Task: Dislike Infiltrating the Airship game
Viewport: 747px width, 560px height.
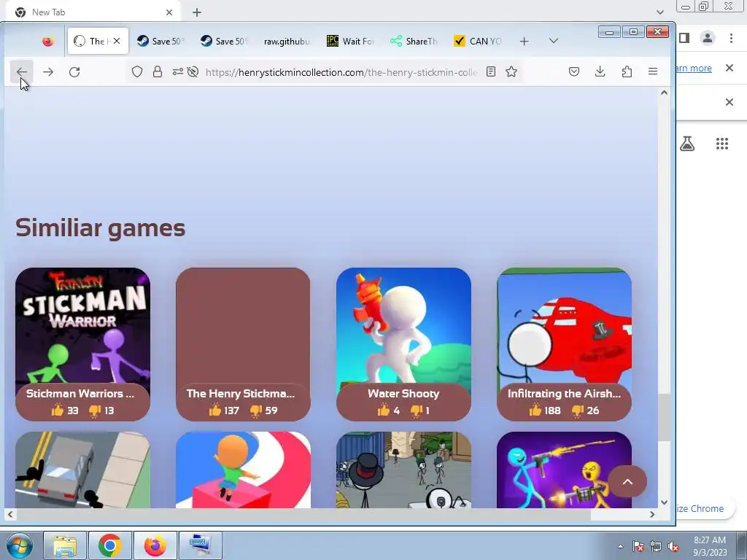Action: tap(578, 411)
